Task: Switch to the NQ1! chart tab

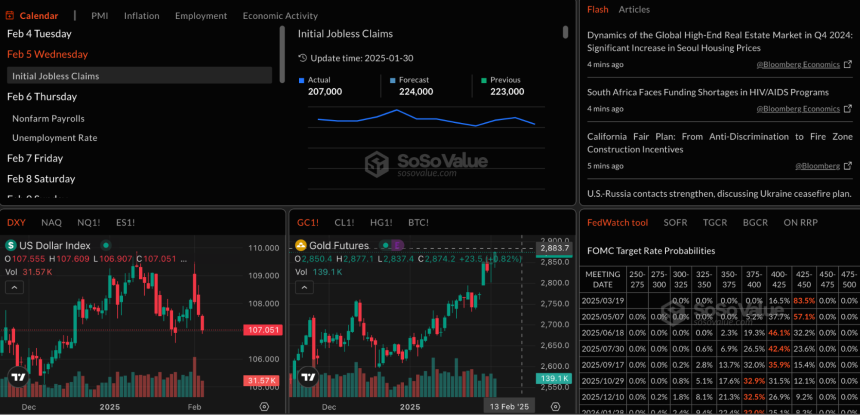Action: [x=89, y=223]
